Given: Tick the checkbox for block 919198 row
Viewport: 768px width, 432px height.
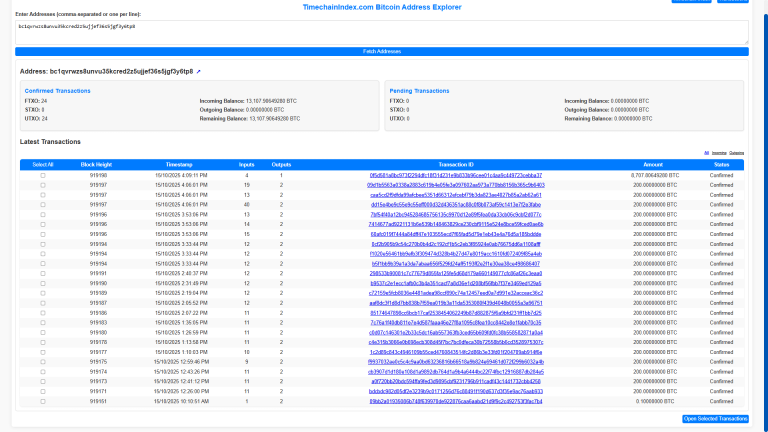Looking at the screenshot, I should coord(43,175).
